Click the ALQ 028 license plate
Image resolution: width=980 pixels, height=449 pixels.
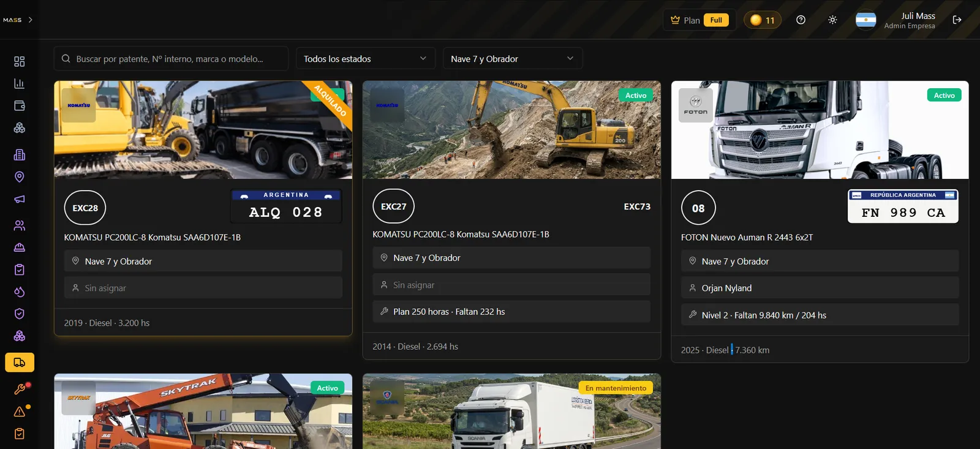pyautogui.click(x=286, y=206)
